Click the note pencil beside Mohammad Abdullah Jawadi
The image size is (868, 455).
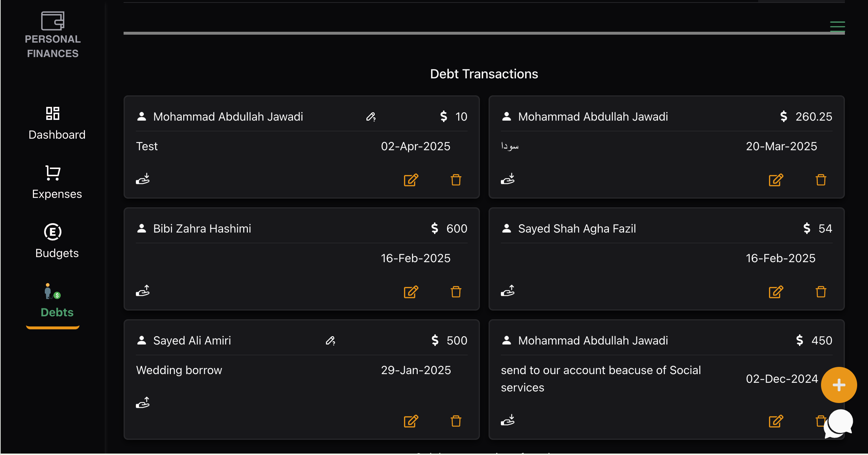pos(371,117)
